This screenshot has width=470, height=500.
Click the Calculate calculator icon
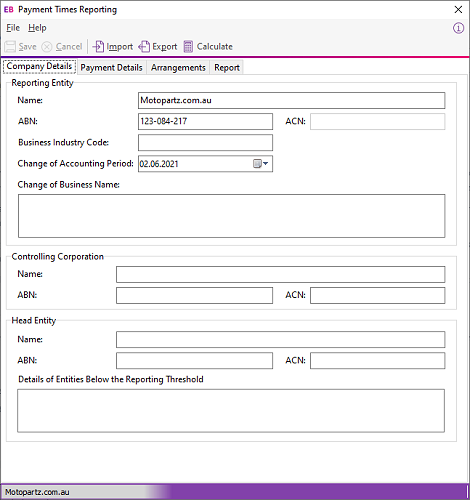click(188, 47)
